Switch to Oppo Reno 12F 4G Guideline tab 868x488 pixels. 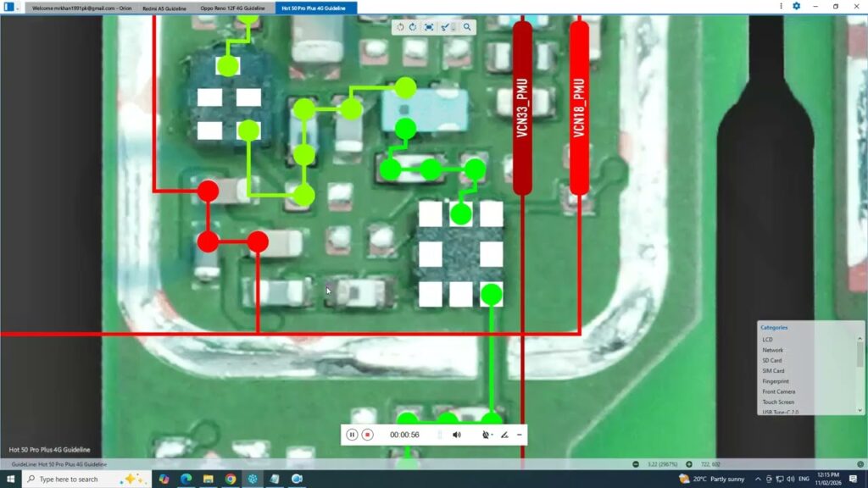tap(231, 8)
